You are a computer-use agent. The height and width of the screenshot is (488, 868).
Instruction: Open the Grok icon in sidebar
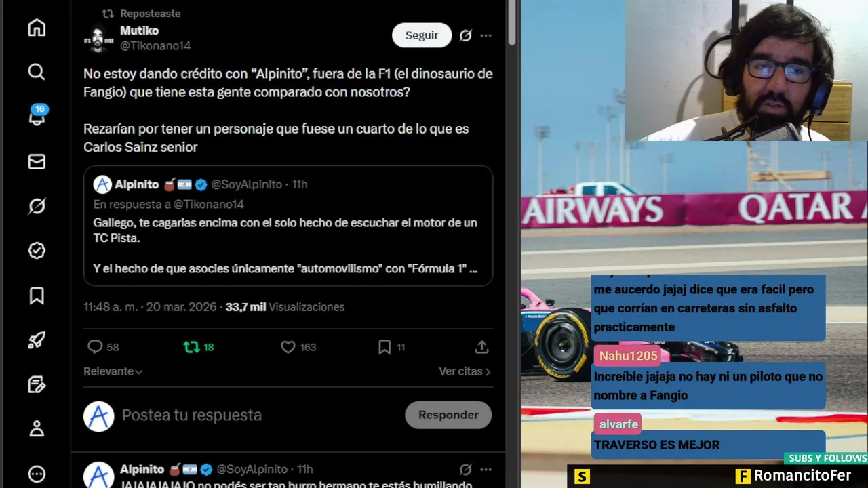point(37,206)
